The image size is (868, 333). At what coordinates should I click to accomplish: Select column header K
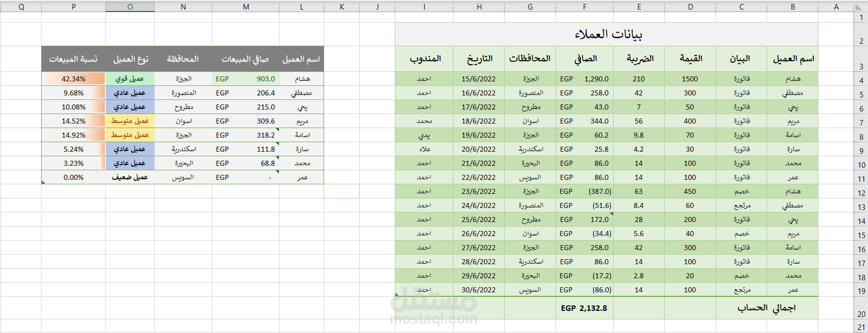click(342, 7)
